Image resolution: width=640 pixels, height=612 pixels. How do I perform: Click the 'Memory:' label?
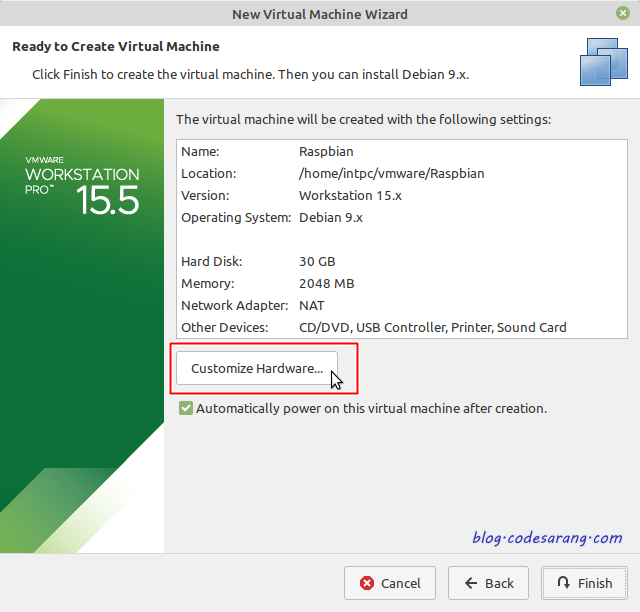208,283
